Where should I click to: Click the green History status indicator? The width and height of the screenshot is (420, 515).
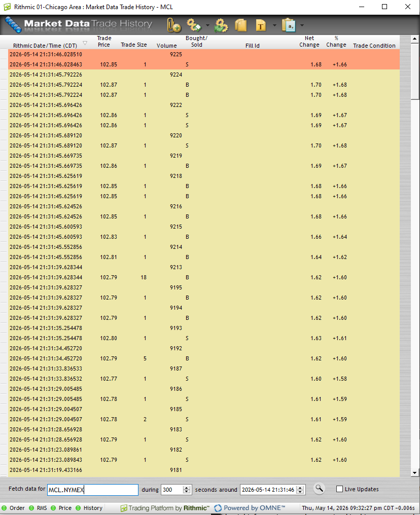click(78, 508)
